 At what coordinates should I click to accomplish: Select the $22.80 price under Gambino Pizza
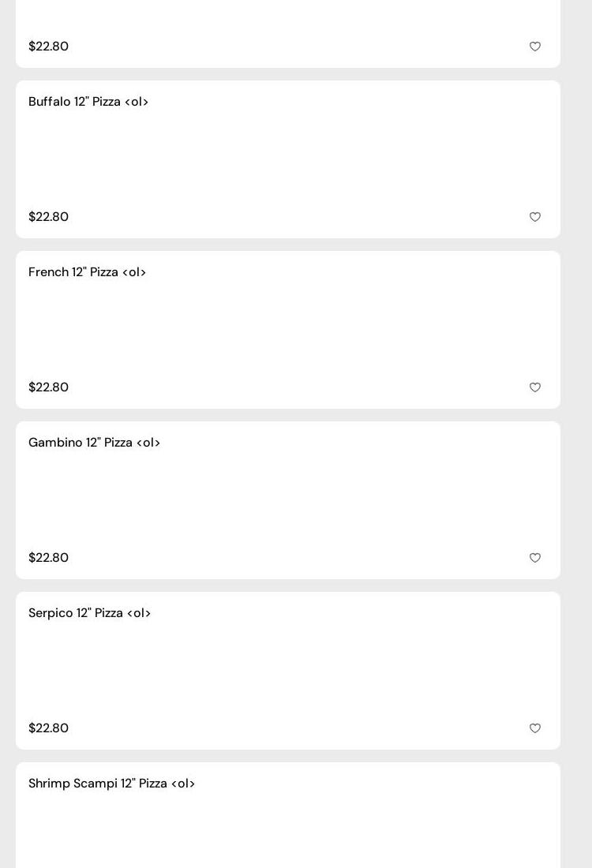click(48, 558)
